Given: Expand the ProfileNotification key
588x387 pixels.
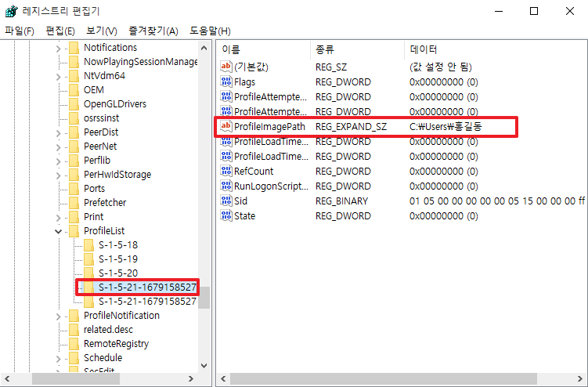Looking at the screenshot, I should click(58, 316).
